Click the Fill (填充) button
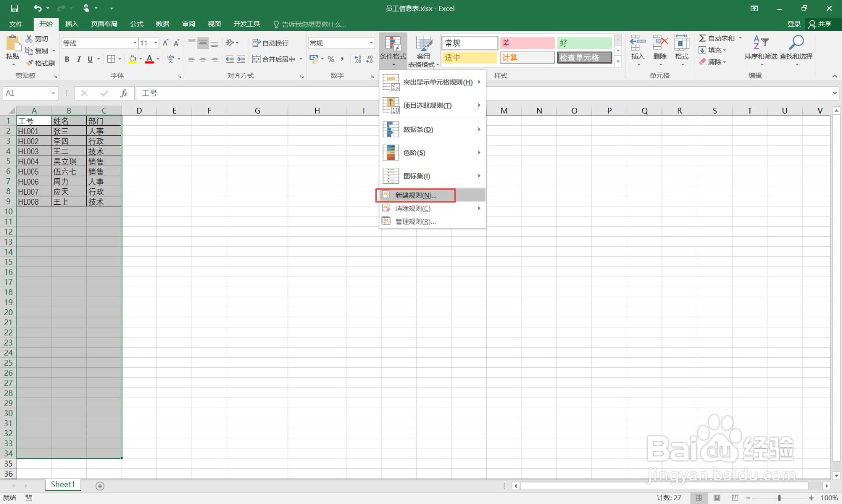Viewport: 842px width, 504px height. pos(713,50)
